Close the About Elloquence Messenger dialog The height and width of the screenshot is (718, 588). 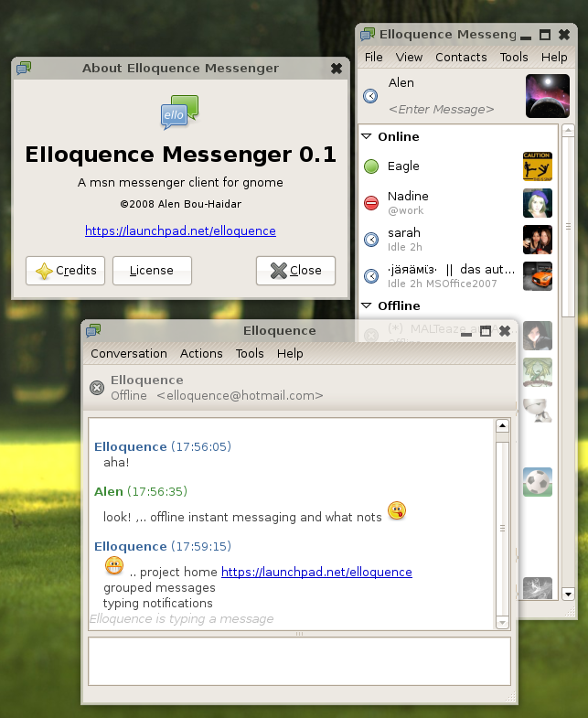[x=337, y=69]
